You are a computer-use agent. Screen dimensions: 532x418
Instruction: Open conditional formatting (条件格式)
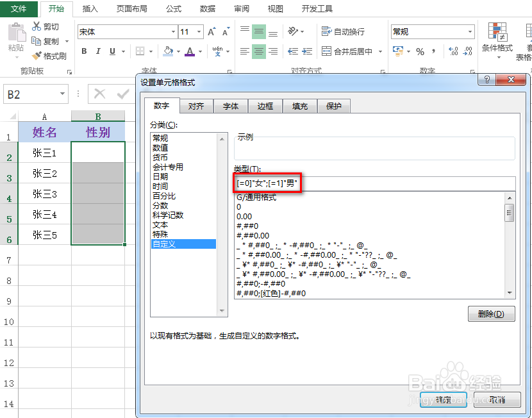point(499,40)
